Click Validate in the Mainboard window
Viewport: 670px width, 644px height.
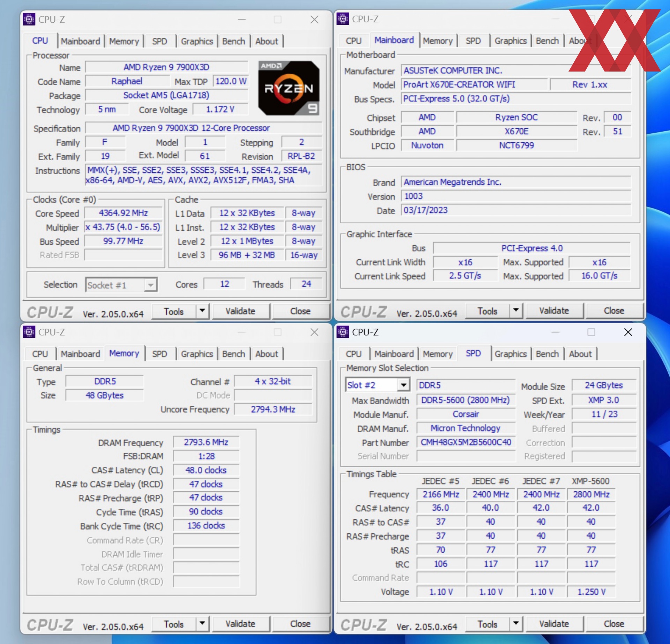coord(554,310)
